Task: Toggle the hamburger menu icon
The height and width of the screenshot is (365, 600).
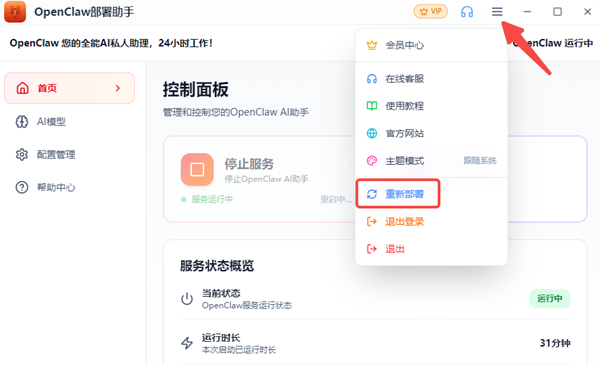Action: (497, 12)
